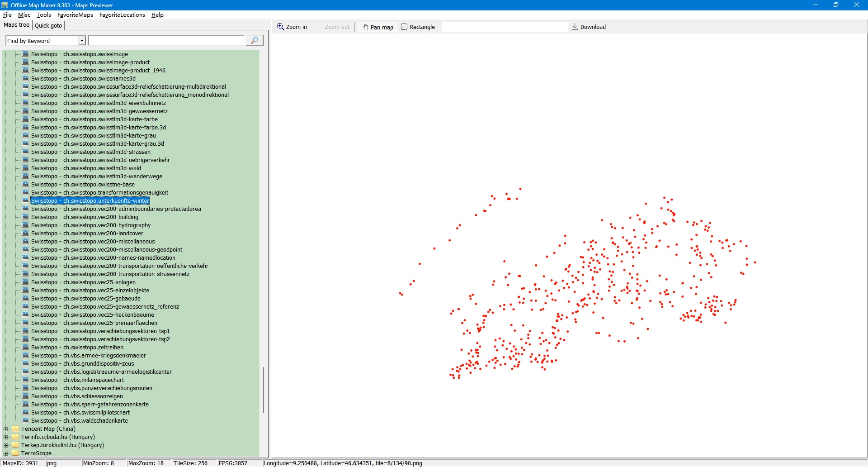This screenshot has width=868, height=467.
Task: Click the keyword search text field
Action: tap(166, 41)
